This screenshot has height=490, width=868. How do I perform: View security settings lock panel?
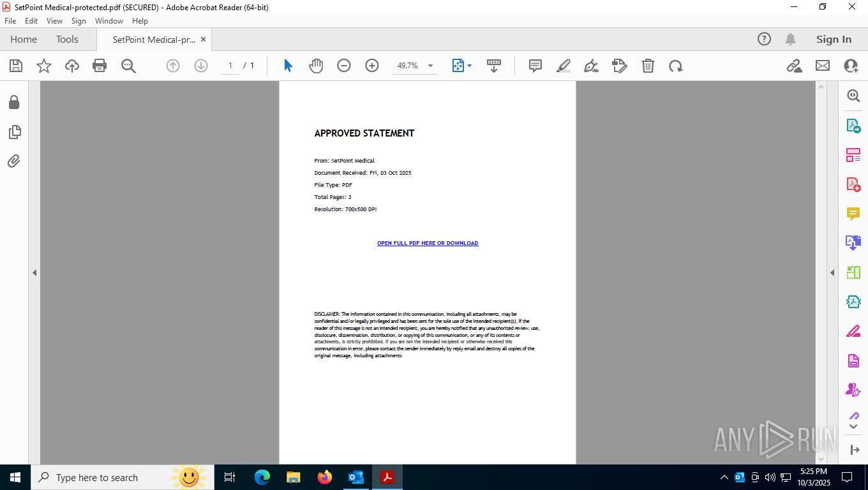click(14, 102)
